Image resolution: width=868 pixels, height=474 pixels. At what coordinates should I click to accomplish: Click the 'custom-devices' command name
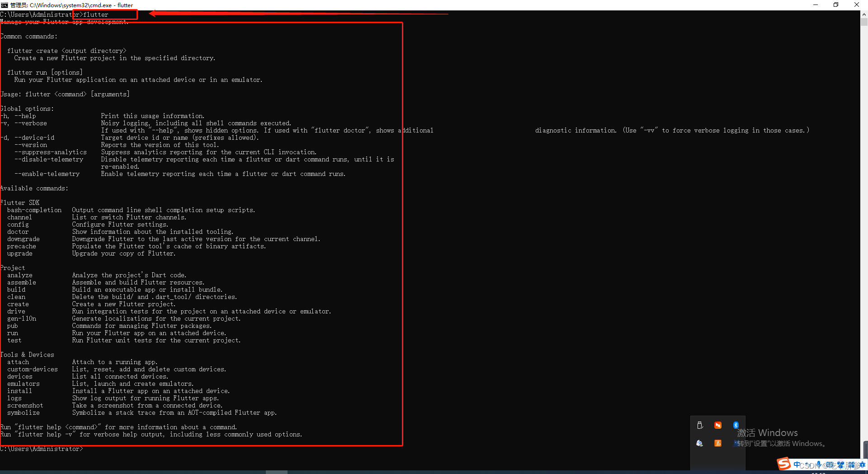(x=33, y=369)
